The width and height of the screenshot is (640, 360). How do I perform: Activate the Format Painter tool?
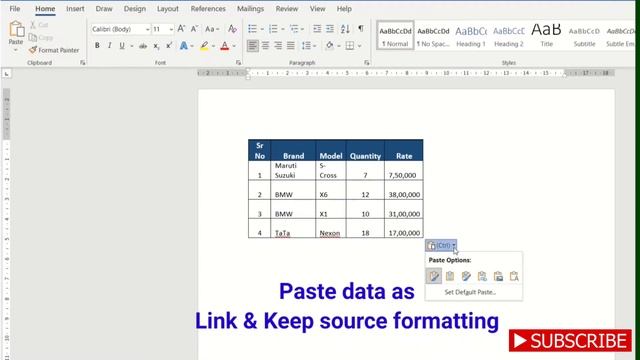coord(53,50)
